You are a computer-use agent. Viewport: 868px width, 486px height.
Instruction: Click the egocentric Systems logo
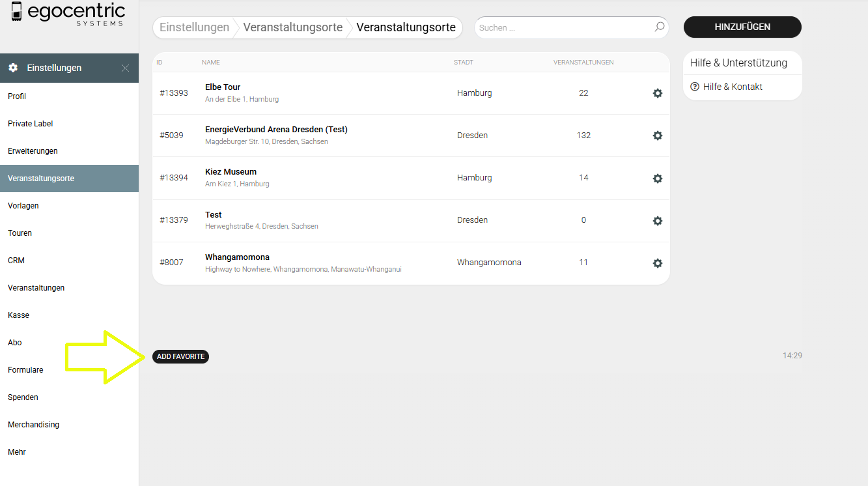(x=68, y=14)
